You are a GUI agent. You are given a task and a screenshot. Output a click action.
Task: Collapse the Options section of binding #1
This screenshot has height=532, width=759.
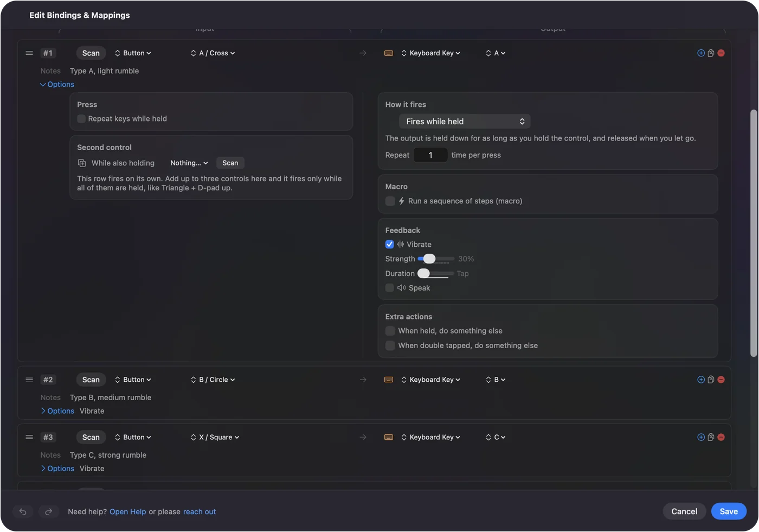tap(57, 85)
